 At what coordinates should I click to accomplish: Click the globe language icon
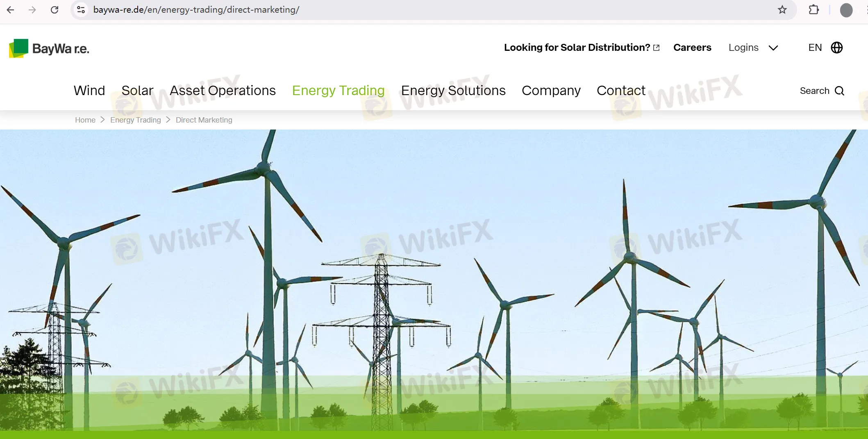coord(837,48)
